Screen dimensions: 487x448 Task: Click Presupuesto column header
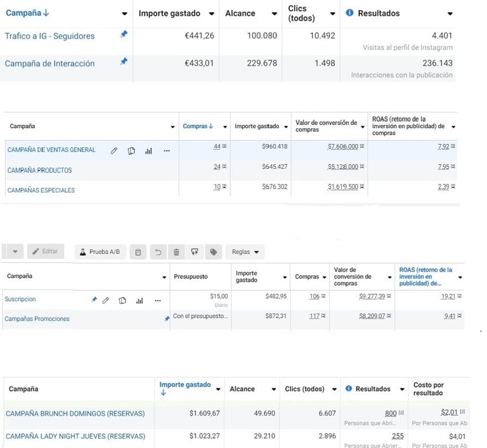(191, 277)
